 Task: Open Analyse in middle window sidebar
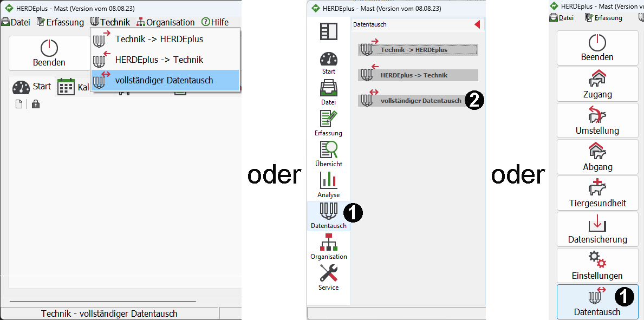pos(329,185)
